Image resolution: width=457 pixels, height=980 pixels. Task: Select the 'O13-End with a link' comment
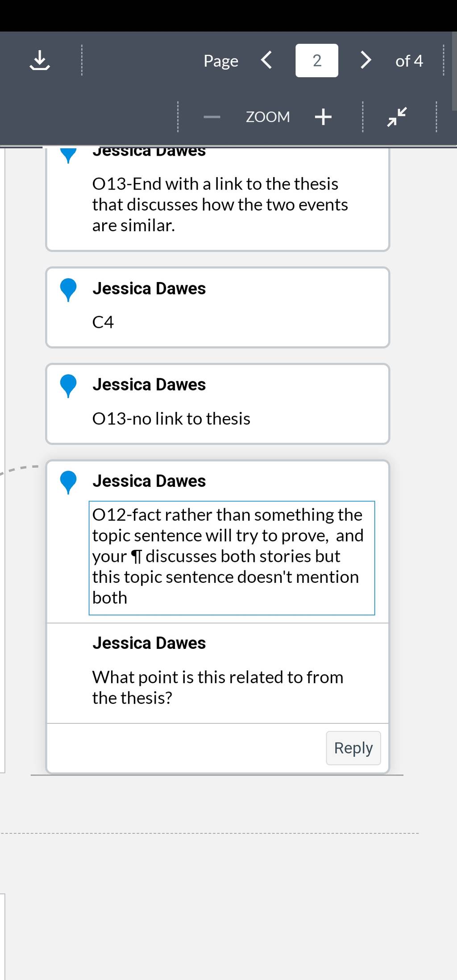click(x=218, y=199)
